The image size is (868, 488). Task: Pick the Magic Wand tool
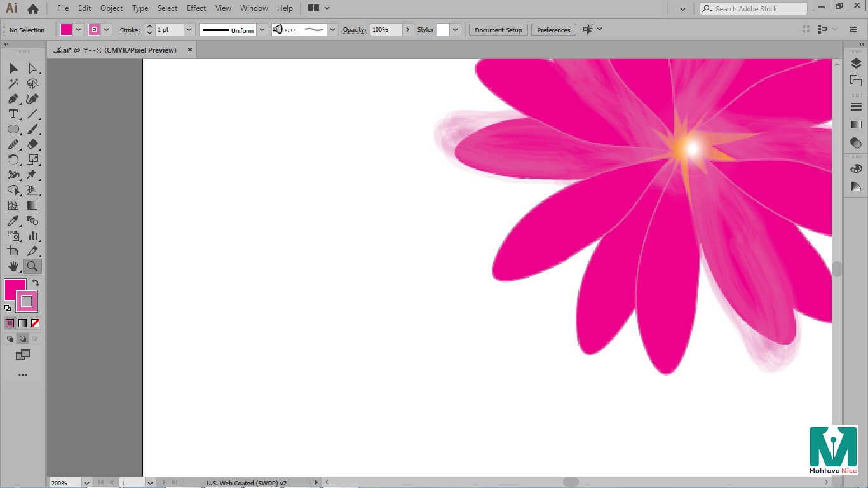pos(13,84)
